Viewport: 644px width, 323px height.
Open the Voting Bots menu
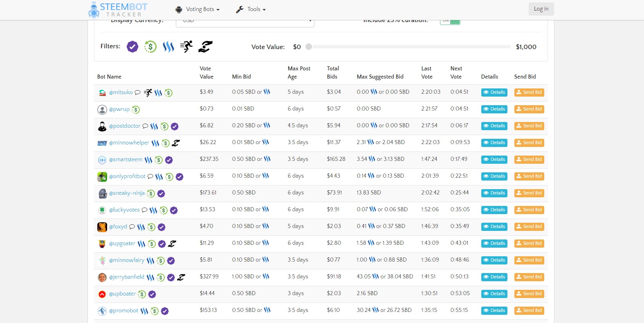click(x=197, y=9)
